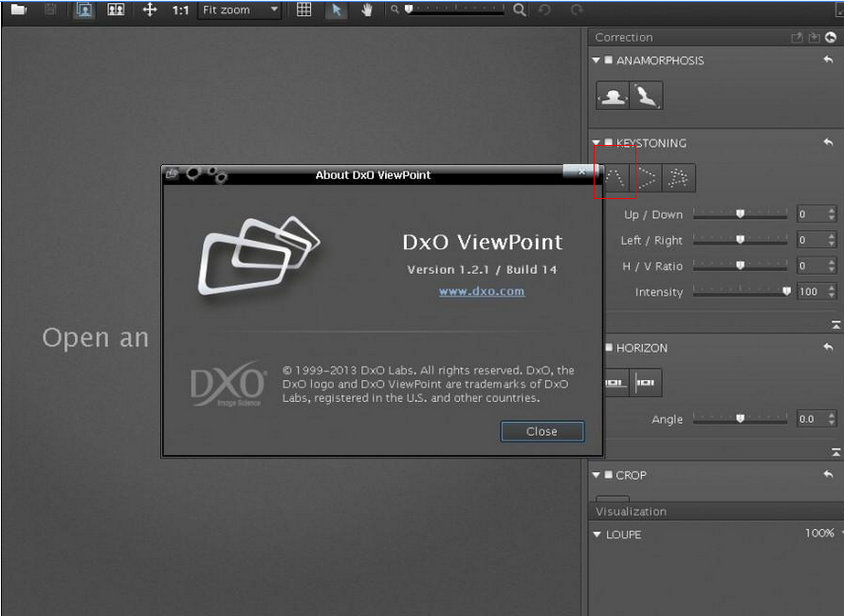Reset the HORIZON section

[829, 348]
